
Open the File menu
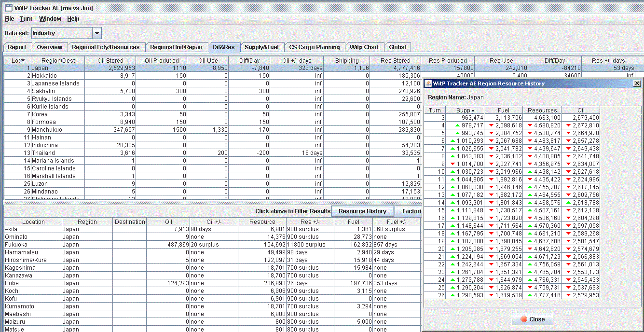click(9, 19)
